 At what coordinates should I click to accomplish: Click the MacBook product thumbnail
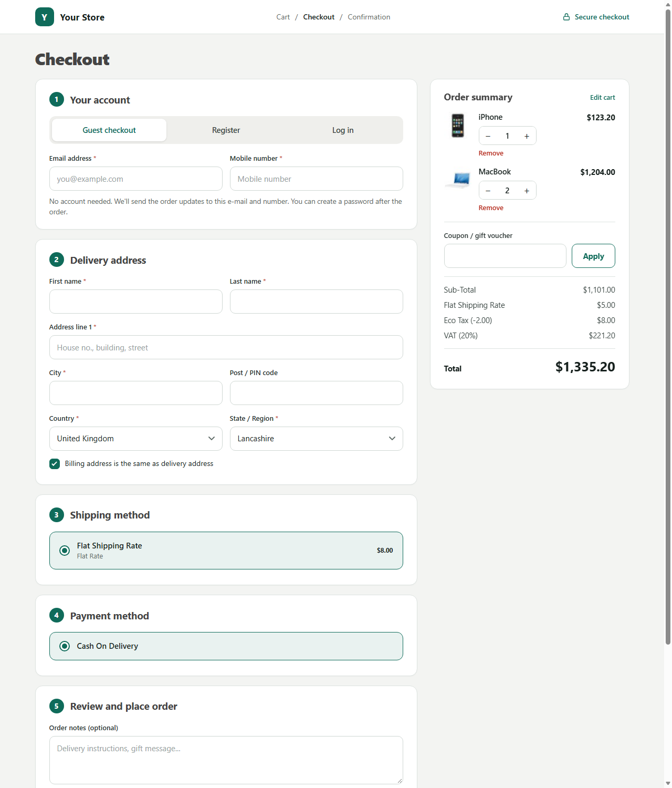tap(458, 180)
